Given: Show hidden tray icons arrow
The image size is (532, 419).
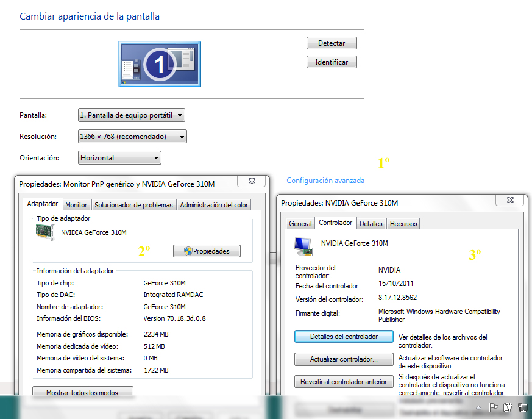Looking at the screenshot, I should click(x=479, y=407).
